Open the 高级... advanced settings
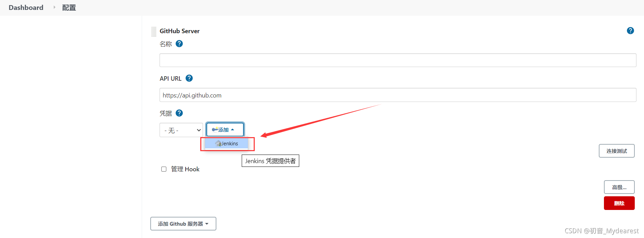Screen dimensions: 644x238 pos(619,187)
